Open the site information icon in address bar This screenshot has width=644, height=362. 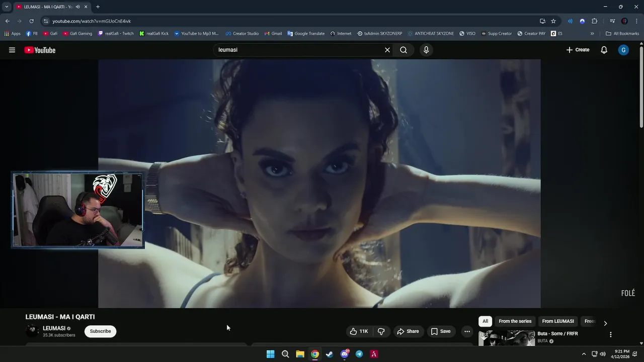pos(46,21)
